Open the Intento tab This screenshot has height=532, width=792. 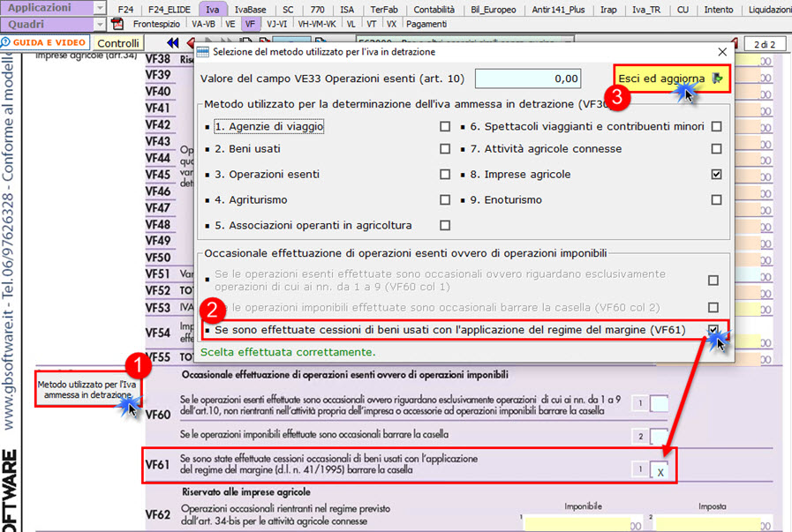[x=718, y=10]
